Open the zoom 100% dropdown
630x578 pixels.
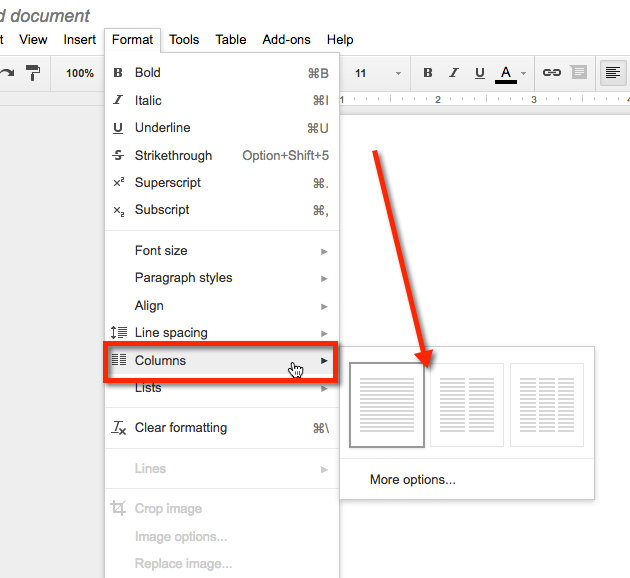tap(80, 73)
